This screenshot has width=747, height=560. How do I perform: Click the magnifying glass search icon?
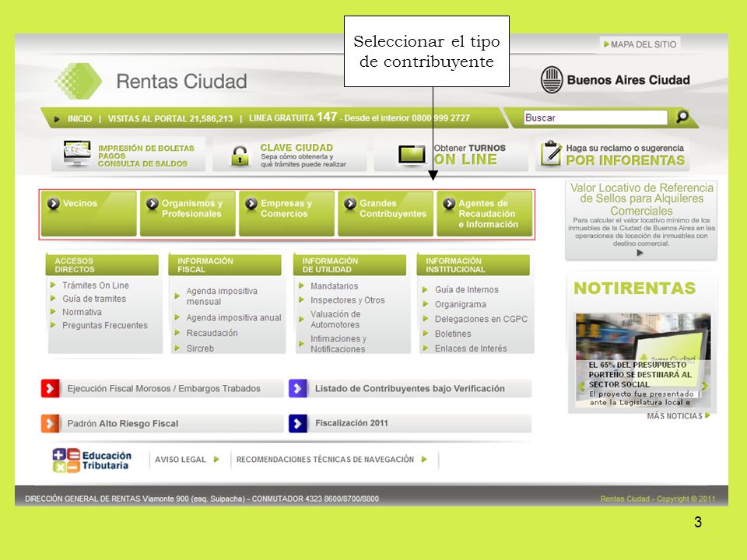pos(682,117)
